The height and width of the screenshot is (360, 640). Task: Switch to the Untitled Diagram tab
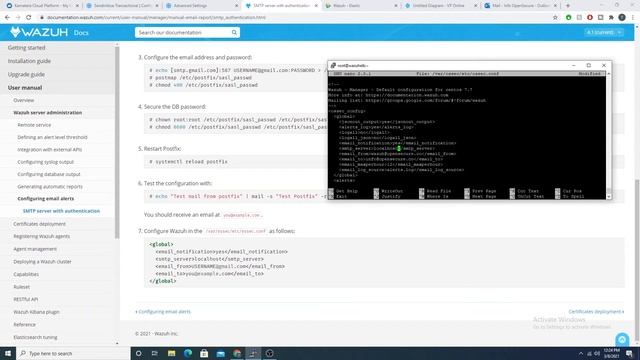(x=439, y=6)
